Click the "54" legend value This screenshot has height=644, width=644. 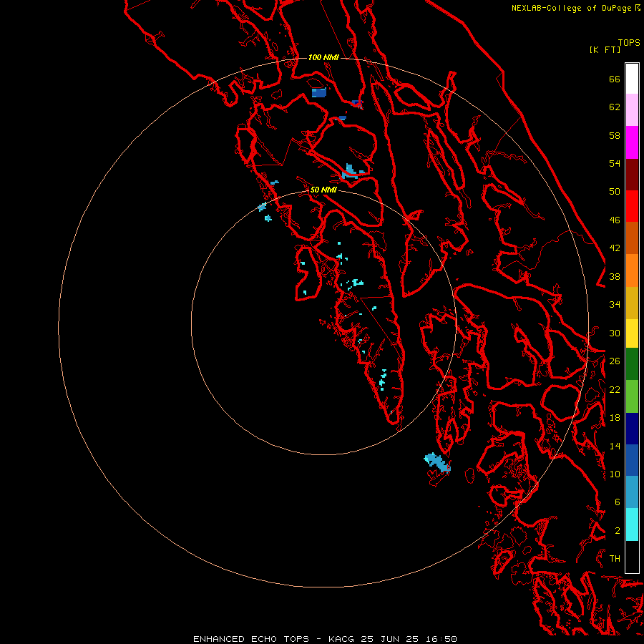click(615, 163)
